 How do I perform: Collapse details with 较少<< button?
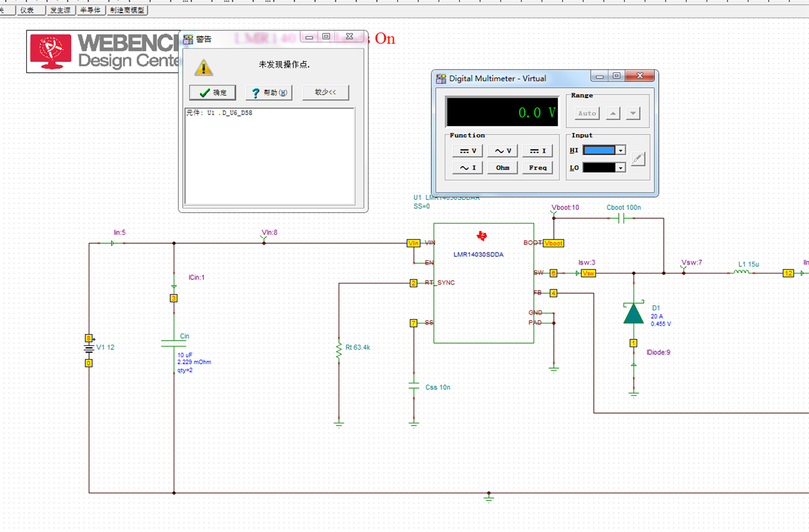click(326, 93)
